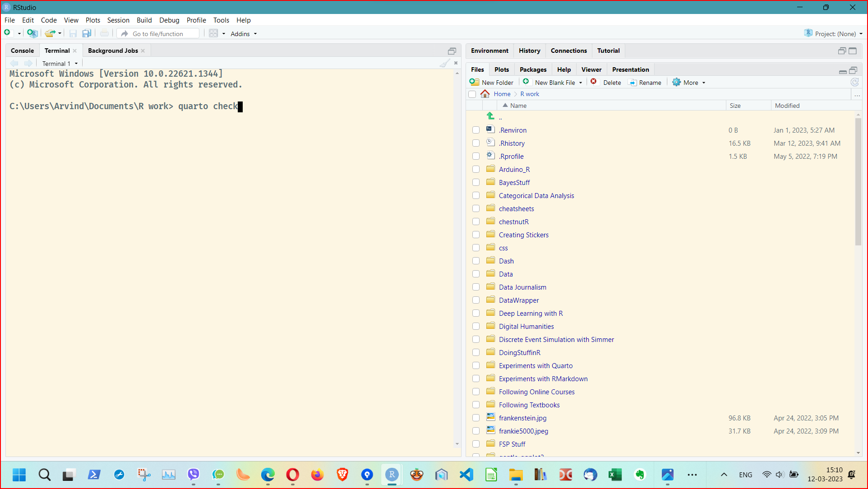Switch to the Console tab

pyautogui.click(x=22, y=51)
